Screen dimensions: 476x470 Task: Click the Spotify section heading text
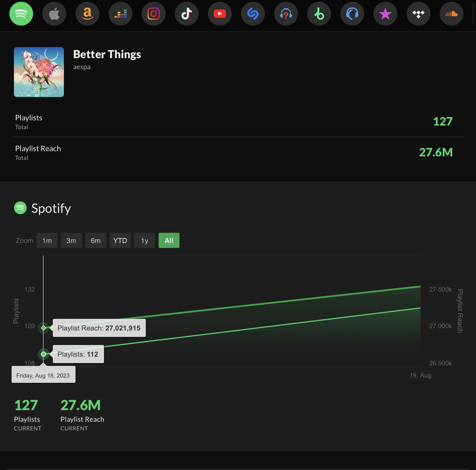point(51,208)
